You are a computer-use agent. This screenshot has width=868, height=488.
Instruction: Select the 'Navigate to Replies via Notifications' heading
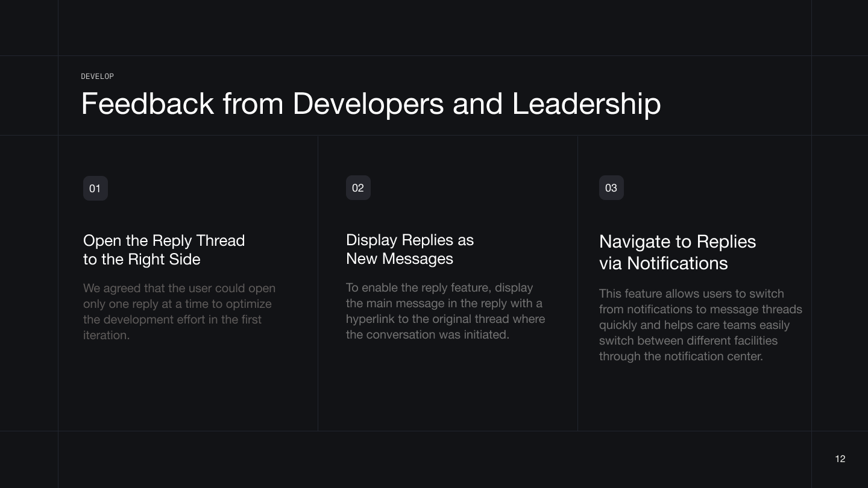[677, 252]
